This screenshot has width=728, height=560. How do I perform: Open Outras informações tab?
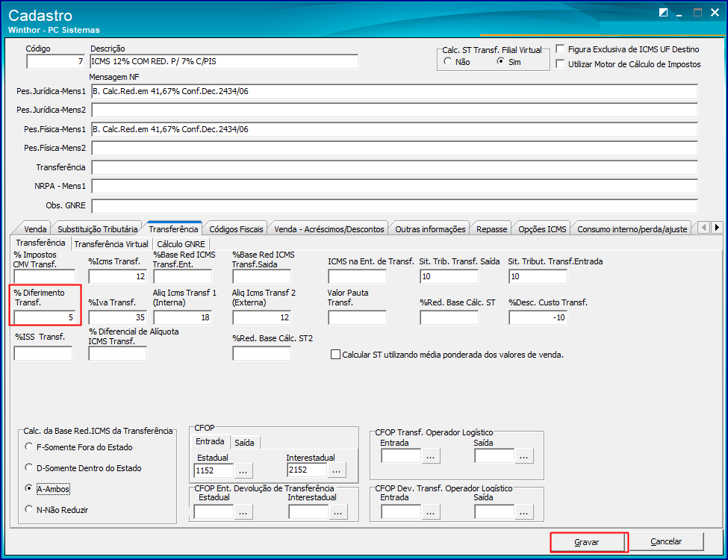tap(430, 229)
